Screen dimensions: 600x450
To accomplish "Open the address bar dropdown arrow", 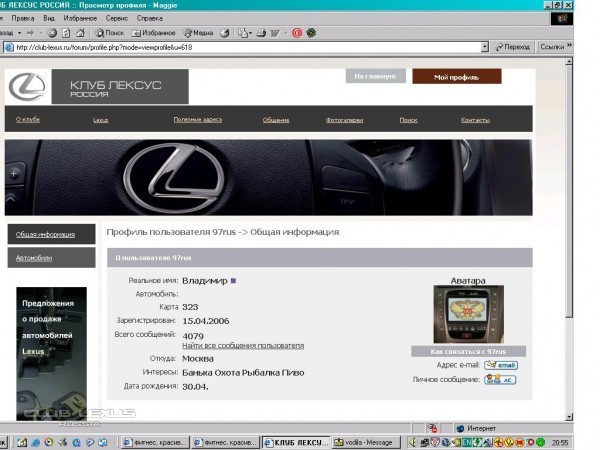I will click(x=485, y=46).
